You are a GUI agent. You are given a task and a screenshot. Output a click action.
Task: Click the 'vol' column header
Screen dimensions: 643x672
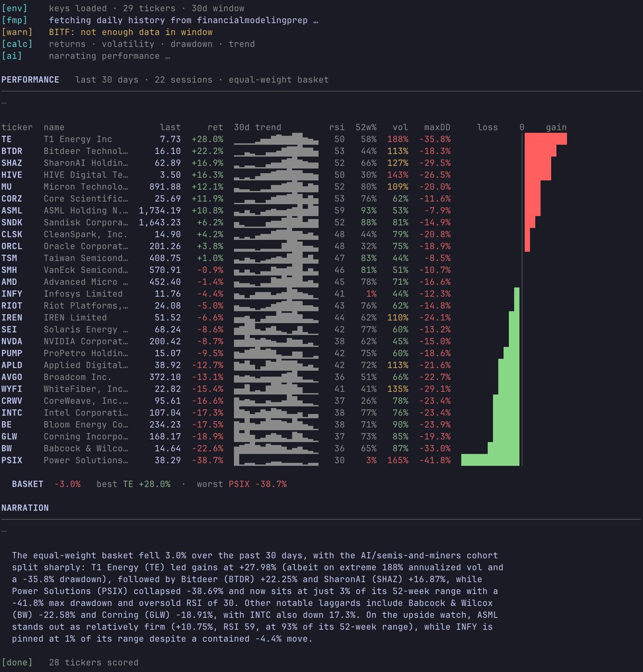pos(400,127)
